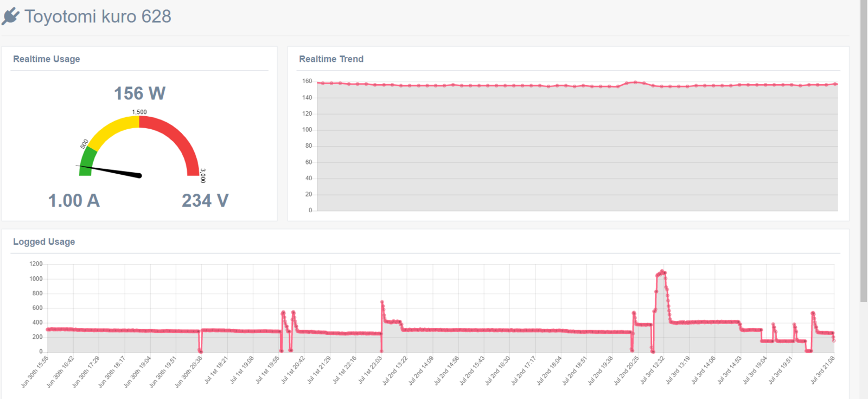The width and height of the screenshot is (868, 399).
Task: Click the 3,000 gauge label
Action: (x=203, y=175)
